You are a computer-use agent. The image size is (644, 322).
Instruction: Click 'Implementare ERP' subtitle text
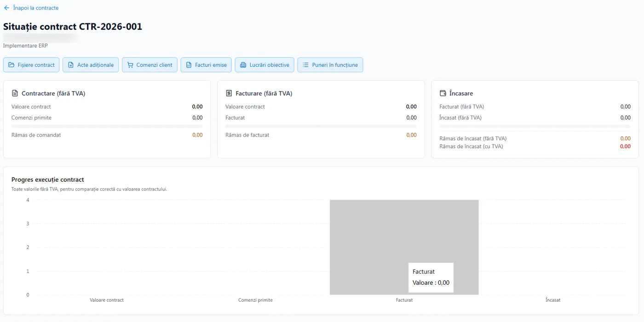[x=25, y=46]
